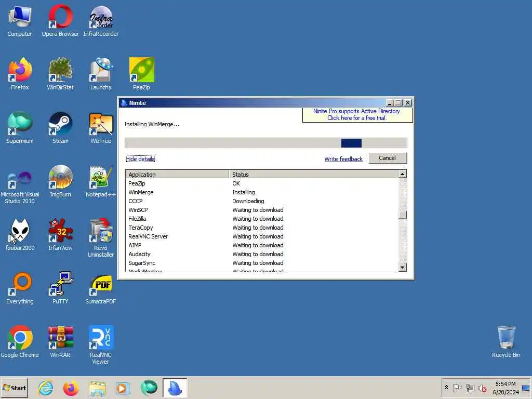Select the InfraRecorder desktop shortcut
The width and height of the screenshot is (532, 399).
[x=101, y=21]
